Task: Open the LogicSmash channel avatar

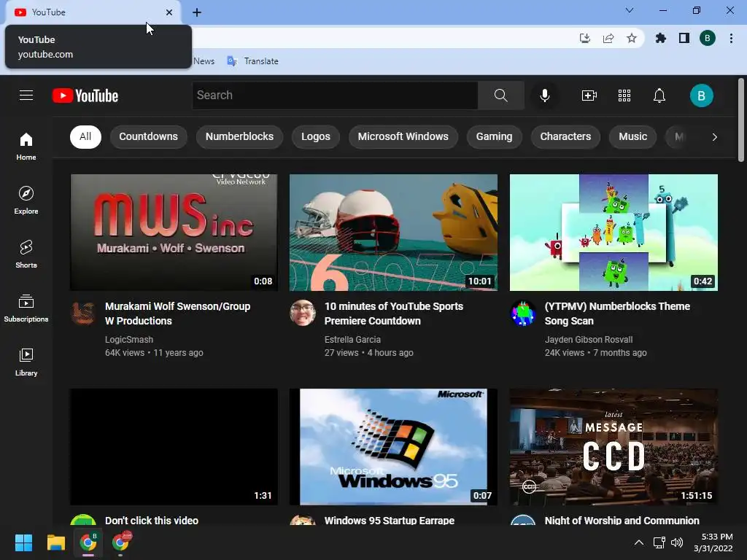Action: (x=83, y=313)
